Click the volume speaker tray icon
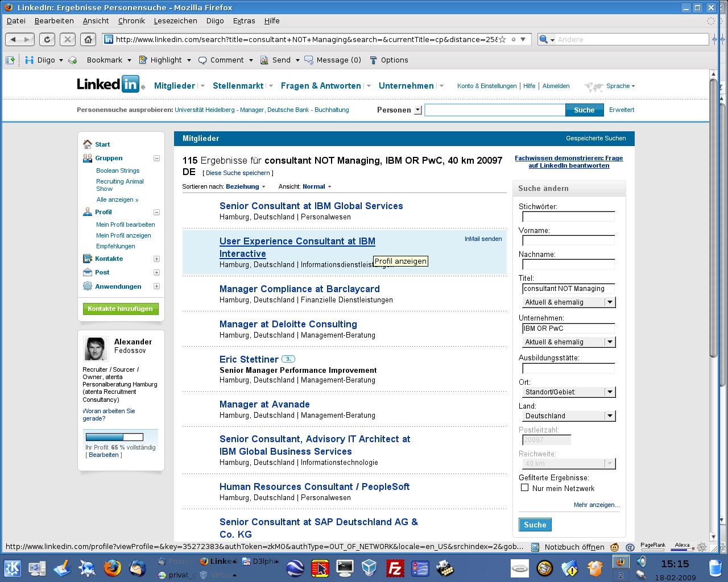Viewport: 728px width, 582px height. click(642, 562)
